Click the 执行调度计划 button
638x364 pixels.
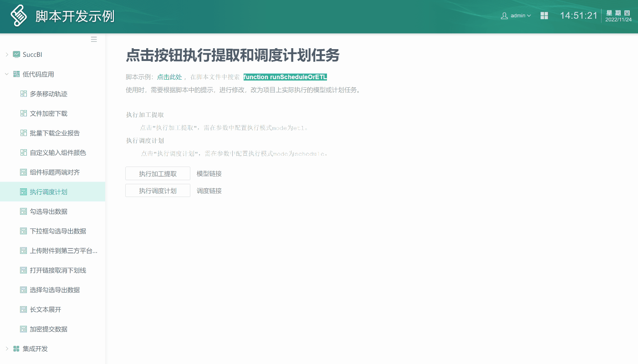[x=158, y=190]
